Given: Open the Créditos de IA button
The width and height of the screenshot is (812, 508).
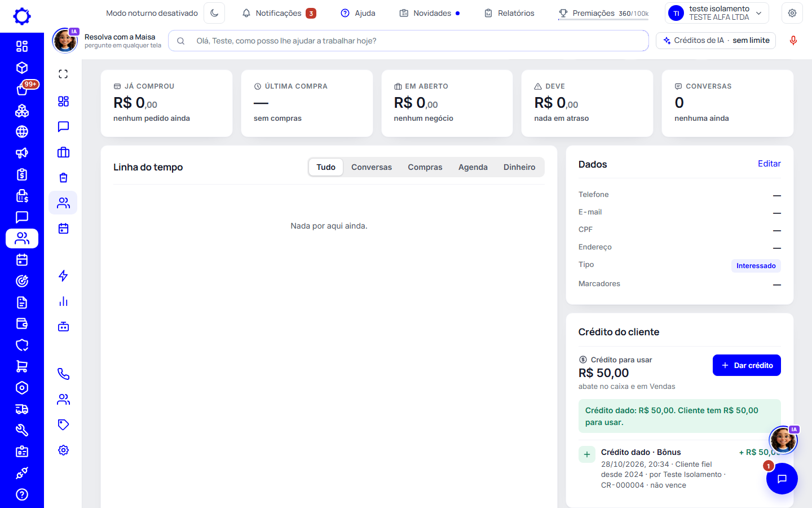Looking at the screenshot, I should coord(716,41).
